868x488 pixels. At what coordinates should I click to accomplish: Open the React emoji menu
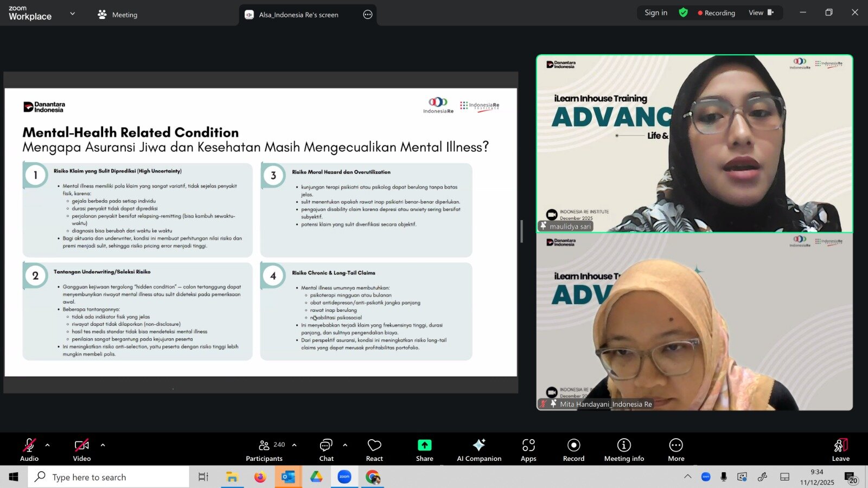[374, 450]
